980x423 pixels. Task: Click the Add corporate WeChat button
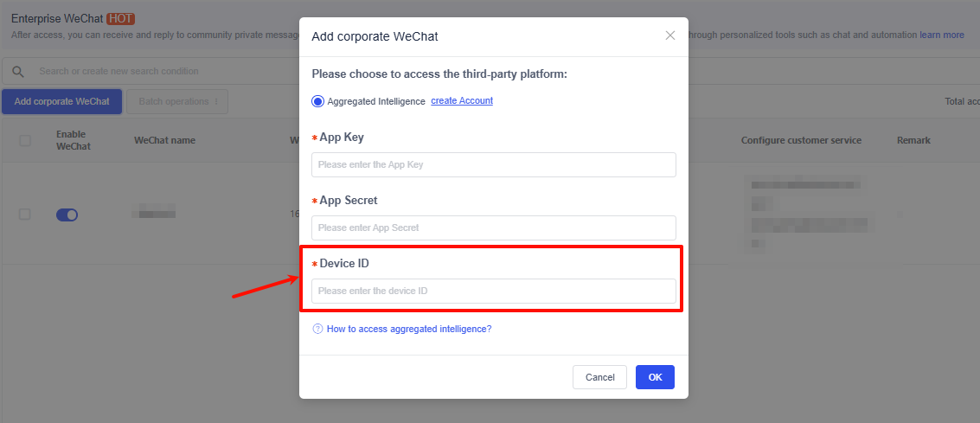tap(61, 101)
